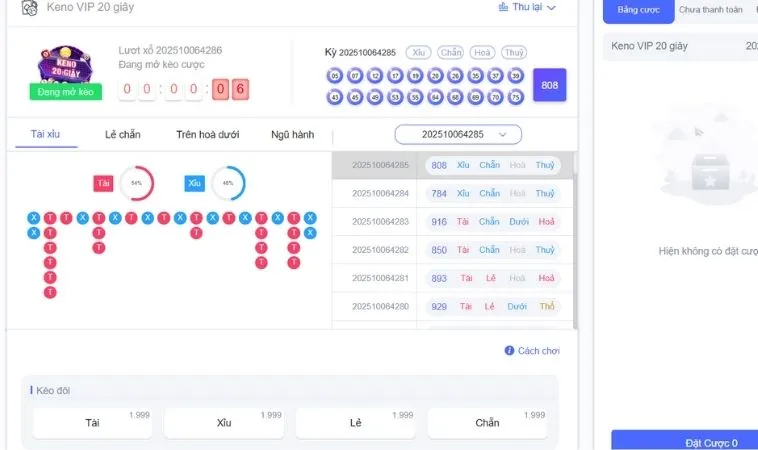Select the Chưa thanh toán tab

(x=711, y=10)
